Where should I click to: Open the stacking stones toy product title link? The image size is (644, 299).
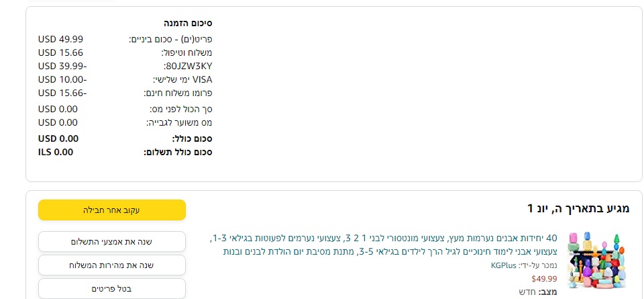click(384, 245)
